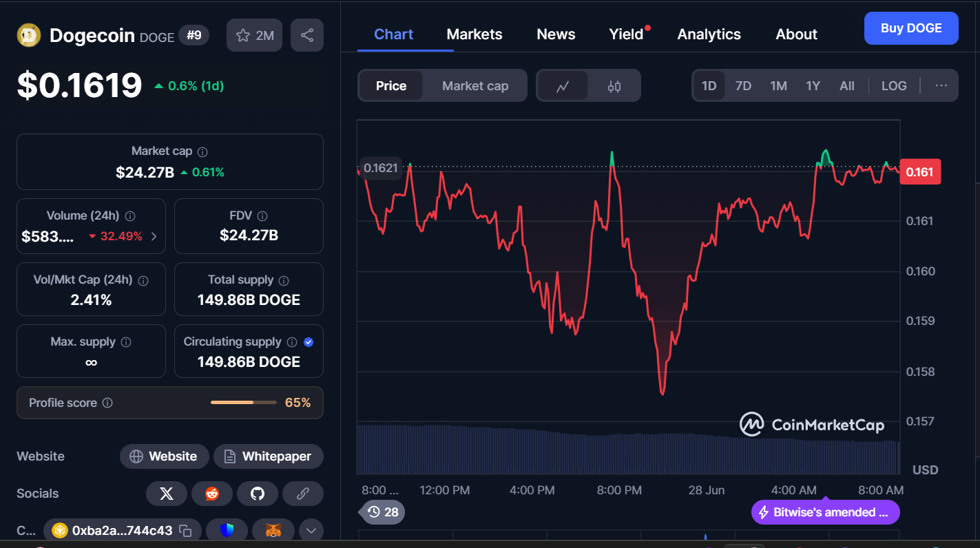Open Dogecoin's GitHub social link
Viewport: 980px width, 548px height.
point(258,494)
